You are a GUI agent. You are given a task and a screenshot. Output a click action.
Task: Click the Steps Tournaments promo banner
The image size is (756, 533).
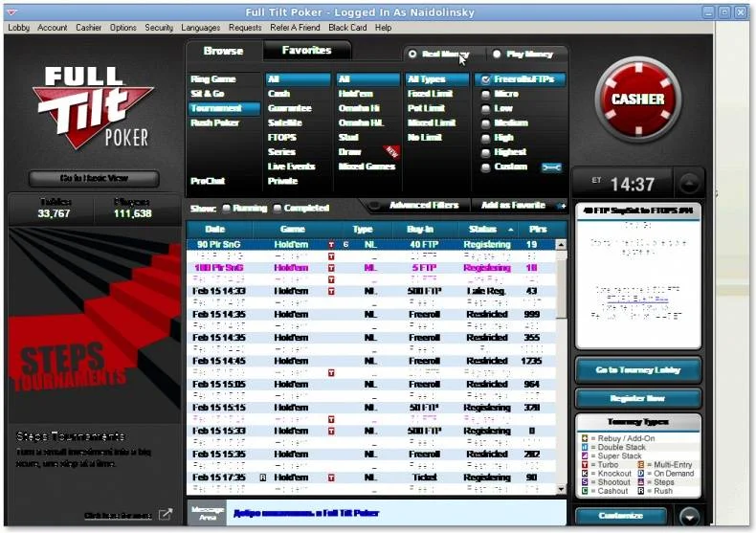pos(95,324)
